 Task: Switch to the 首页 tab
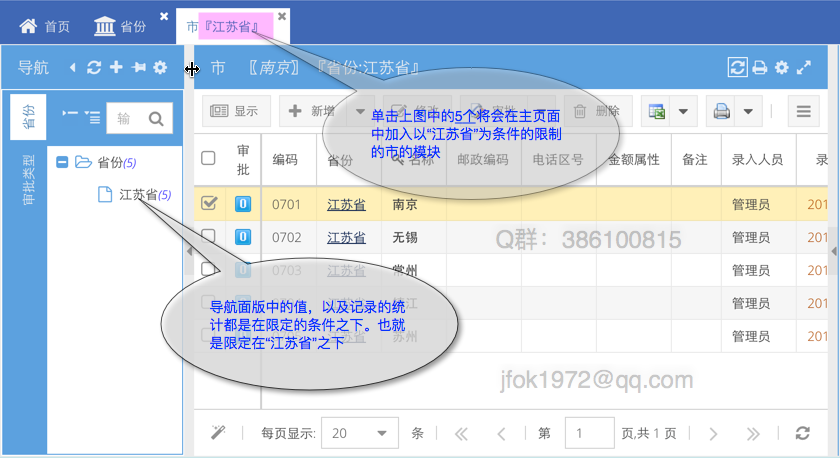tap(46, 26)
